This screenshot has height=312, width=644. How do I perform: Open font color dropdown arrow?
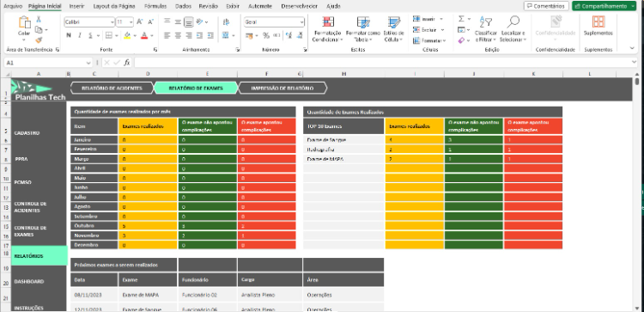(x=152, y=36)
